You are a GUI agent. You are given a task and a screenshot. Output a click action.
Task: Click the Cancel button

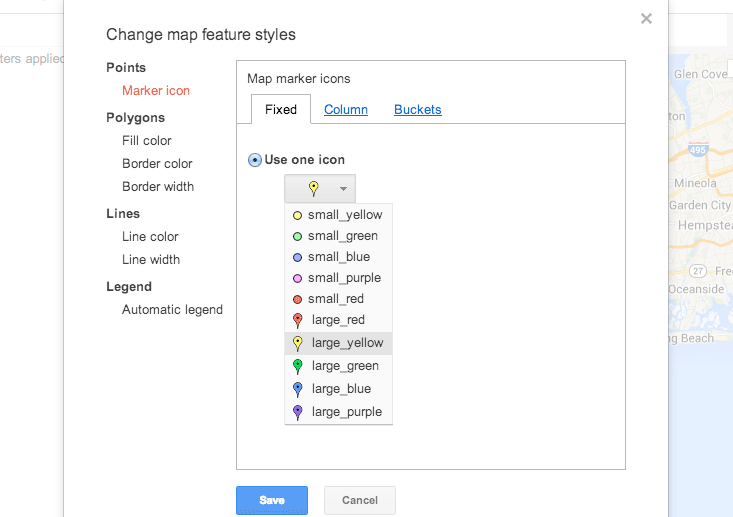359,500
